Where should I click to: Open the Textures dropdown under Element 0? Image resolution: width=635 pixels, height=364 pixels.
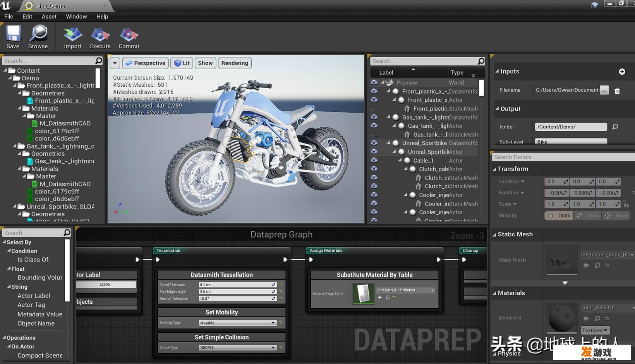595,330
